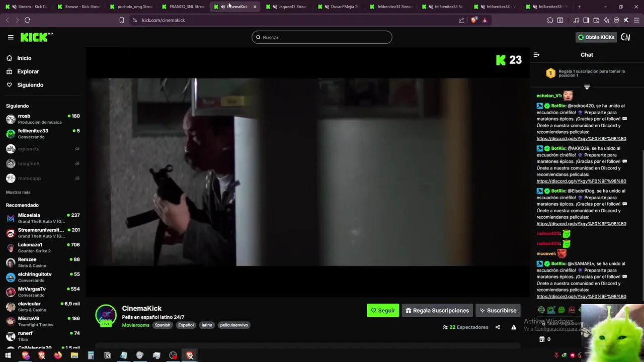Image resolution: width=644 pixels, height=362 pixels.
Task: Report the stream with warning icon
Action: tap(514, 327)
